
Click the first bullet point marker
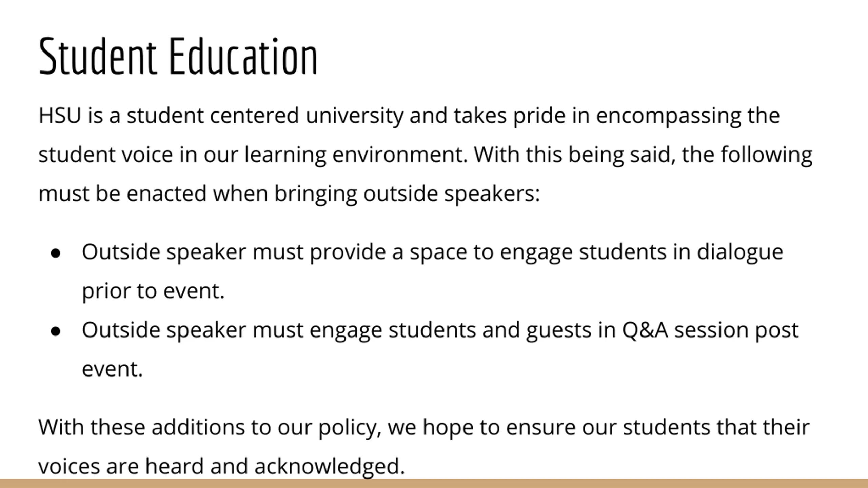coord(55,253)
